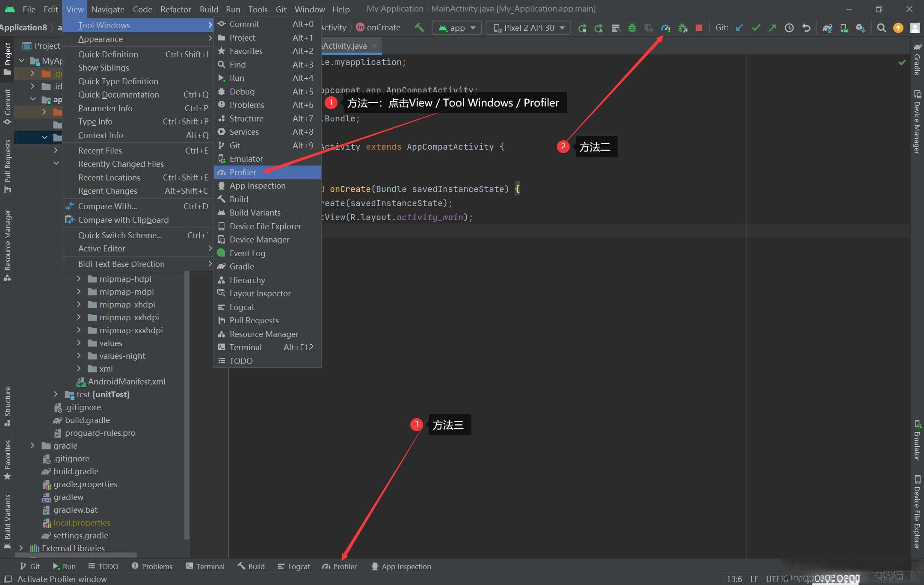Select App Inspection in the submenu
The width and height of the screenshot is (924, 585).
tap(267, 186)
